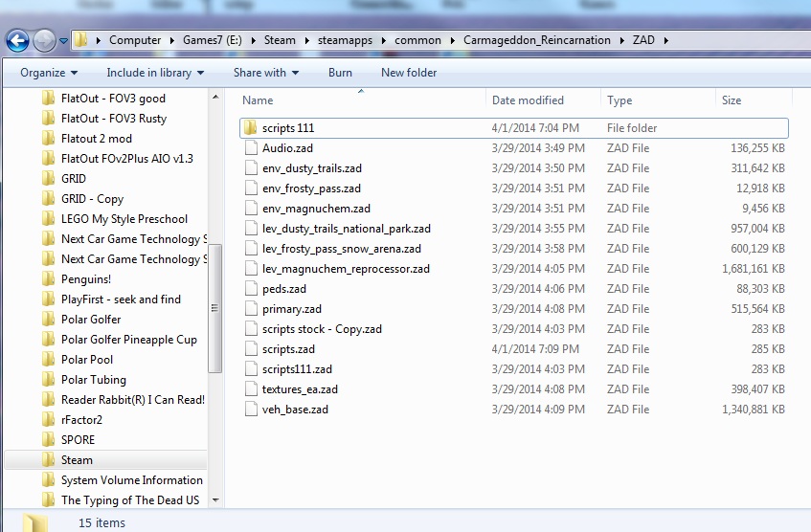Expand the arrow after common breadcrumb
This screenshot has height=532, width=811.
click(453, 40)
